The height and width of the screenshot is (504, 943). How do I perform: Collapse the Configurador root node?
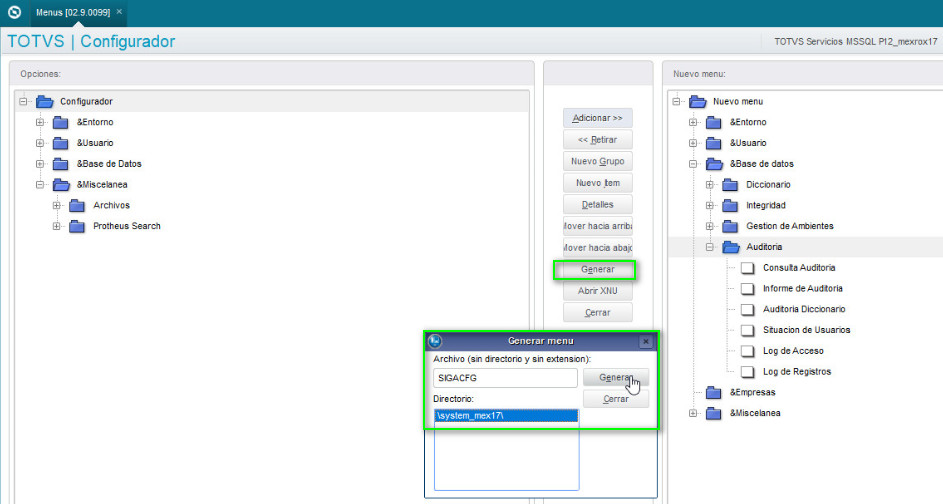pos(23,102)
